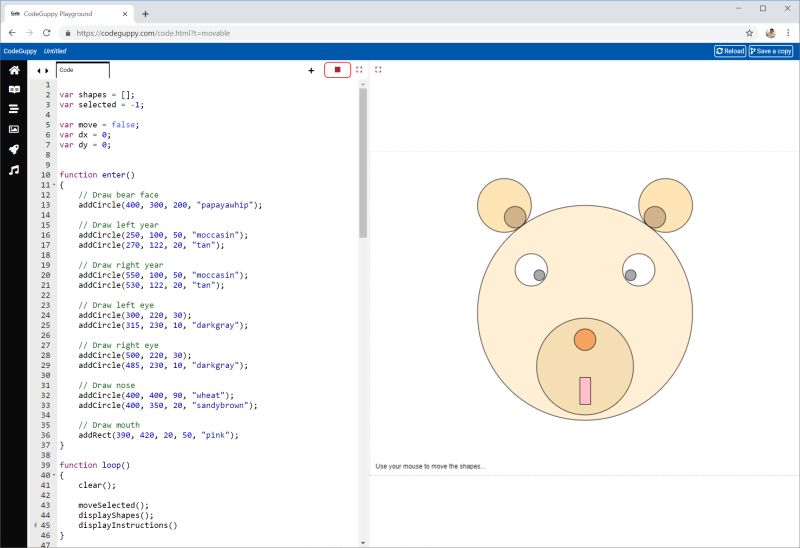Bookmark this page with the star icon

749,33
